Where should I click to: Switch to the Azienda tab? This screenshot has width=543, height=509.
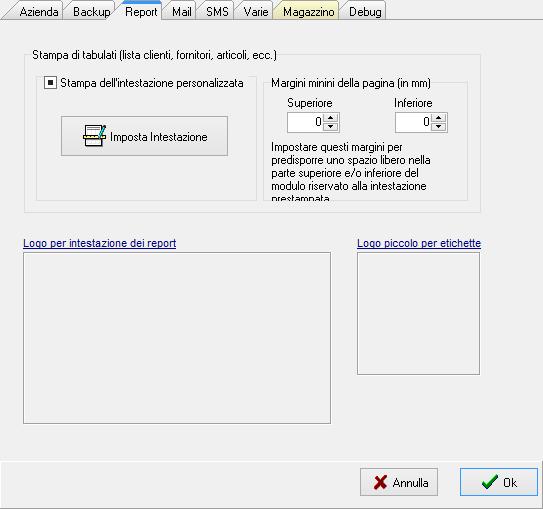tap(39, 12)
